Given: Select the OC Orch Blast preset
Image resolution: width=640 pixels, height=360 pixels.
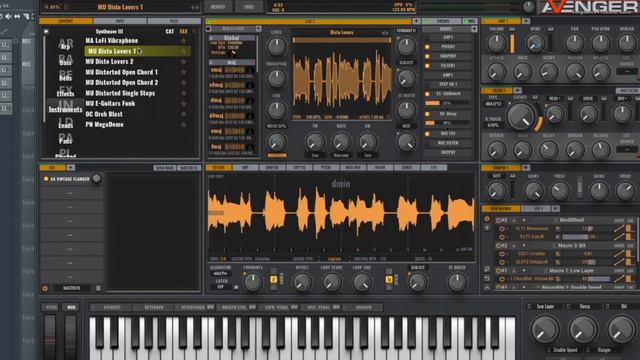Looking at the screenshot, I should tap(104, 114).
